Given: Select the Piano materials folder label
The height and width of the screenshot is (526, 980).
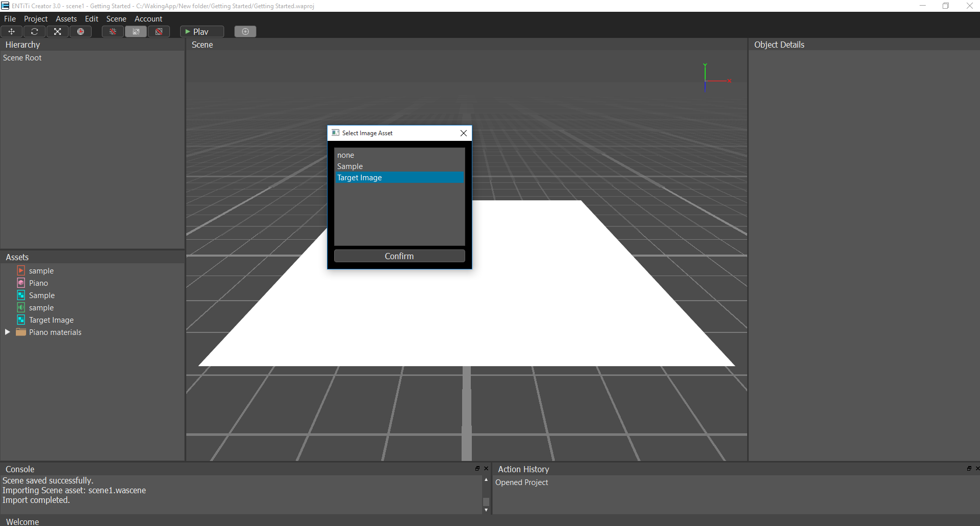Looking at the screenshot, I should pos(55,332).
